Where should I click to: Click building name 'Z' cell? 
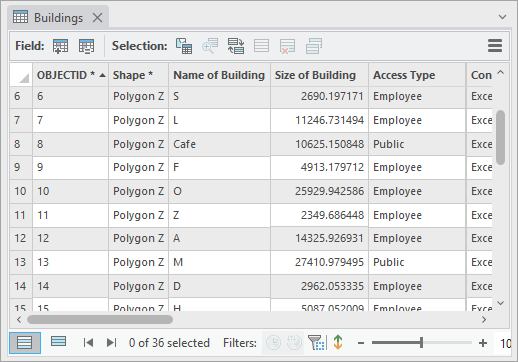[x=219, y=215]
